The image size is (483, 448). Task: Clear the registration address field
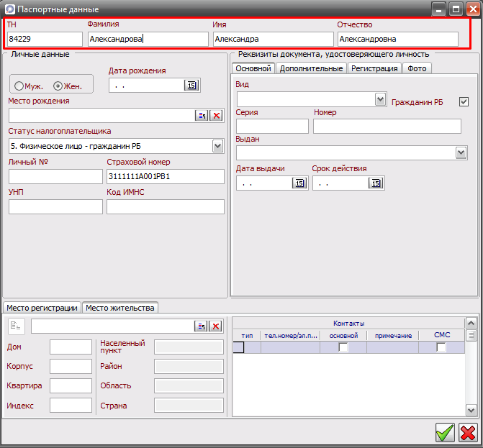pyautogui.click(x=215, y=326)
